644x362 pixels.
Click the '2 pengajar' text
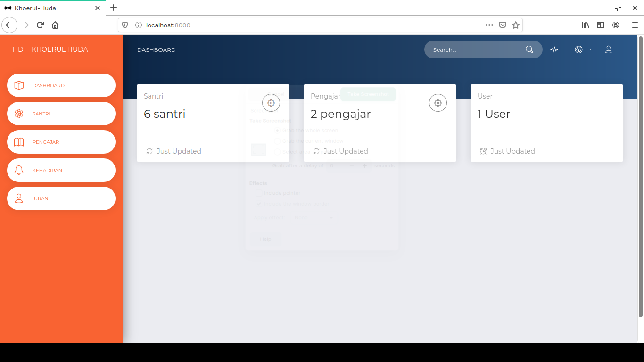(341, 114)
